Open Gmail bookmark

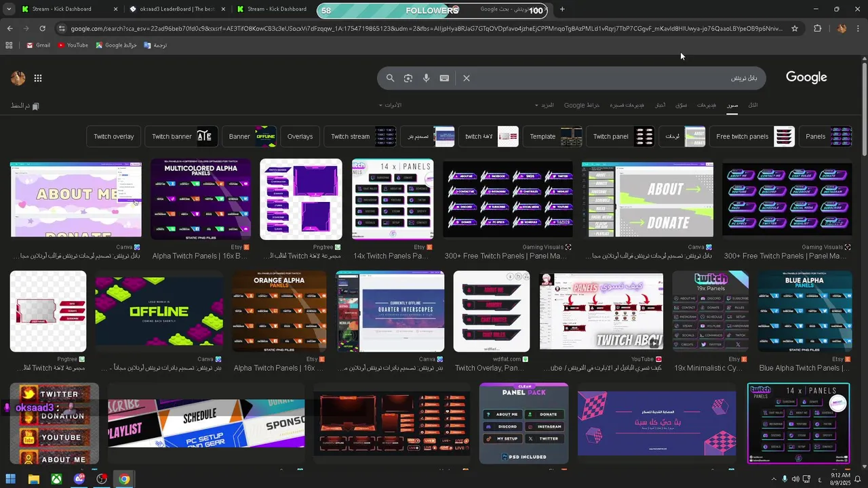point(38,45)
